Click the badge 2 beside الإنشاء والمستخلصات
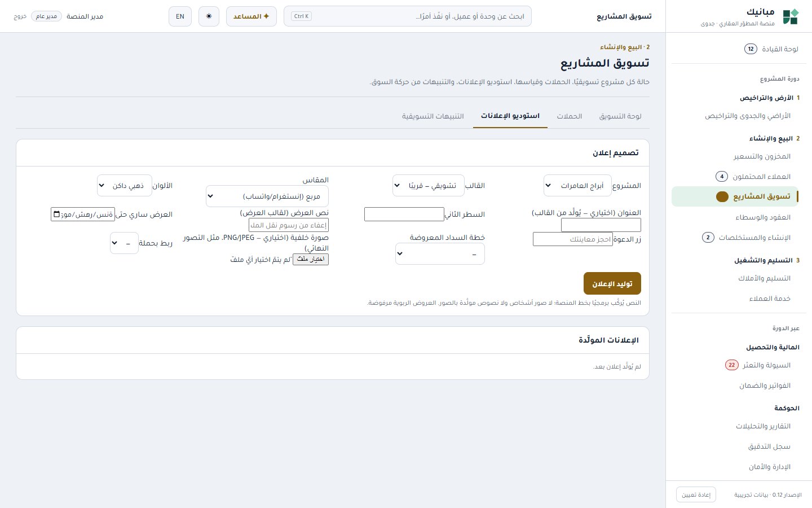The height and width of the screenshot is (508, 812). (708, 238)
